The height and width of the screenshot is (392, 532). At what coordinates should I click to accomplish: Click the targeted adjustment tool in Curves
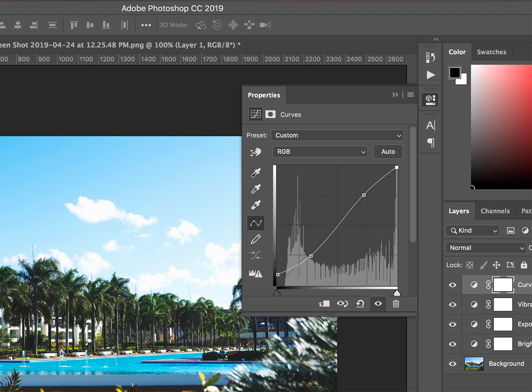tap(255, 152)
